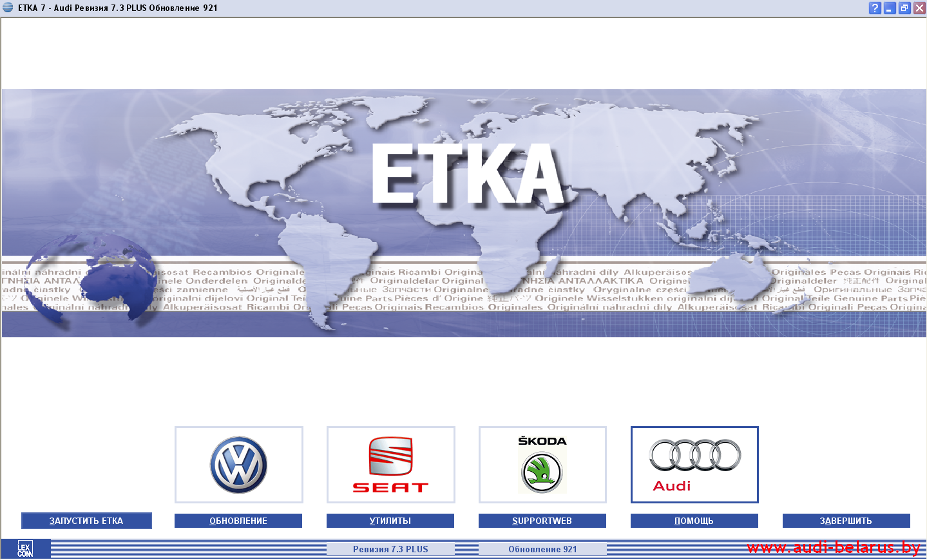Click the ETKA application icon in title bar
927x560 pixels.
pyautogui.click(x=8, y=8)
